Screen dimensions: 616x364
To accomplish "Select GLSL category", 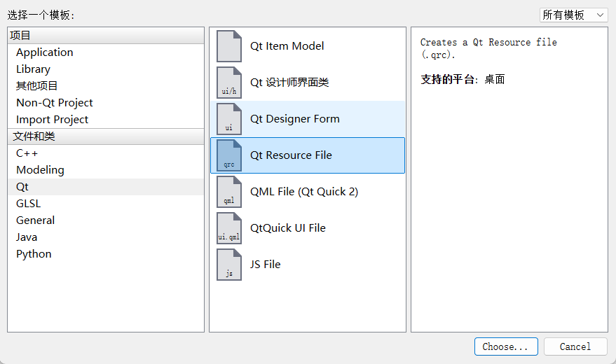I will [x=106, y=204].
